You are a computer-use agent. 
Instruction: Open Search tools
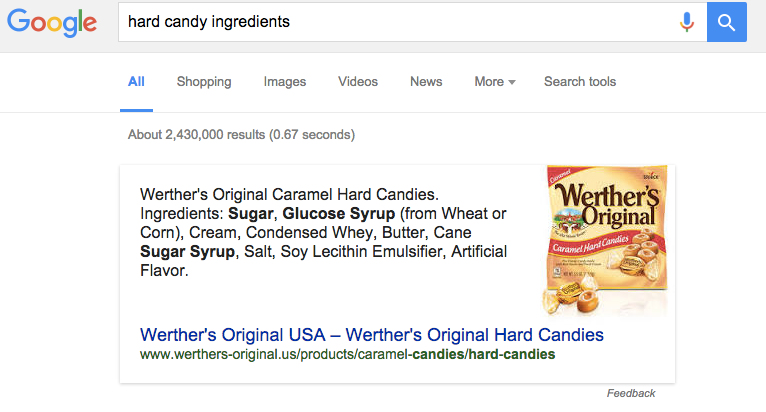pos(580,82)
